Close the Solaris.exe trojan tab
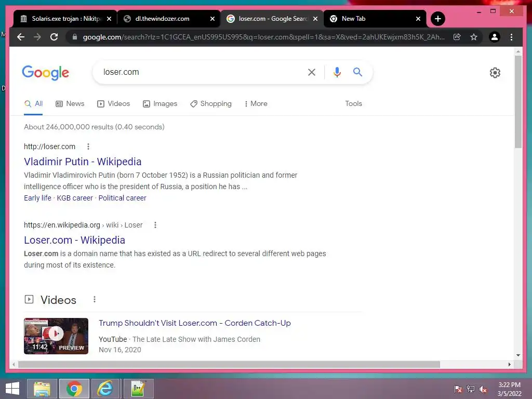Image resolution: width=532 pixels, height=399 pixels. pos(109,19)
